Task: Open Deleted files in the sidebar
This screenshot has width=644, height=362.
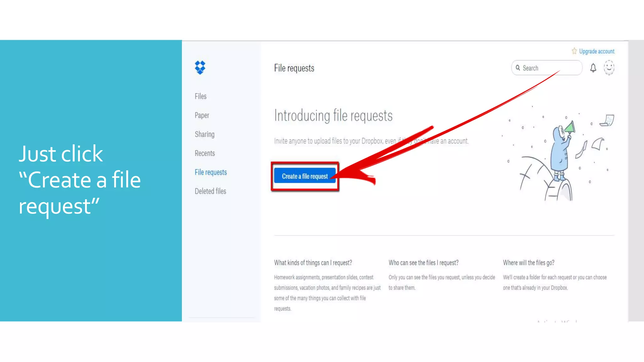Action: click(210, 191)
